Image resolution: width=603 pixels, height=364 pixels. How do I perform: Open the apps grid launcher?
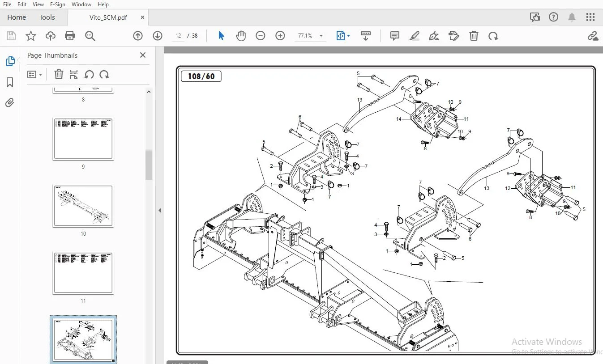[590, 17]
